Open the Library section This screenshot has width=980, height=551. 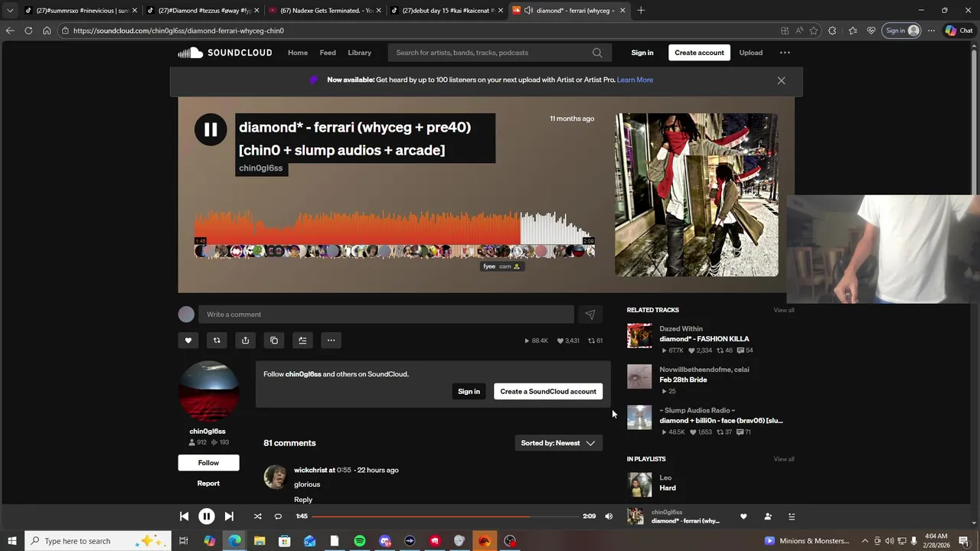(359, 53)
